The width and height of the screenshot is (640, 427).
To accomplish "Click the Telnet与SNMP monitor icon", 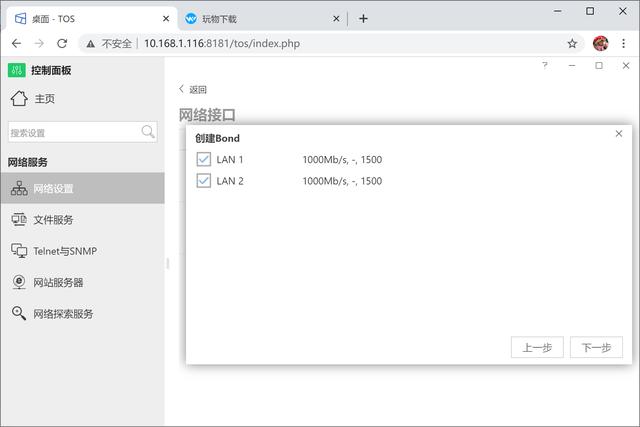I will tap(19, 251).
